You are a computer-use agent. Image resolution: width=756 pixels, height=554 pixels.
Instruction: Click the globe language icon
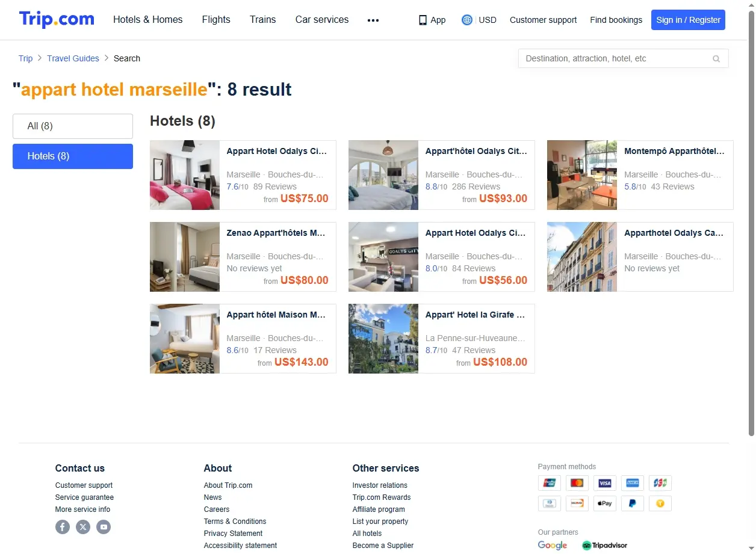(x=466, y=20)
